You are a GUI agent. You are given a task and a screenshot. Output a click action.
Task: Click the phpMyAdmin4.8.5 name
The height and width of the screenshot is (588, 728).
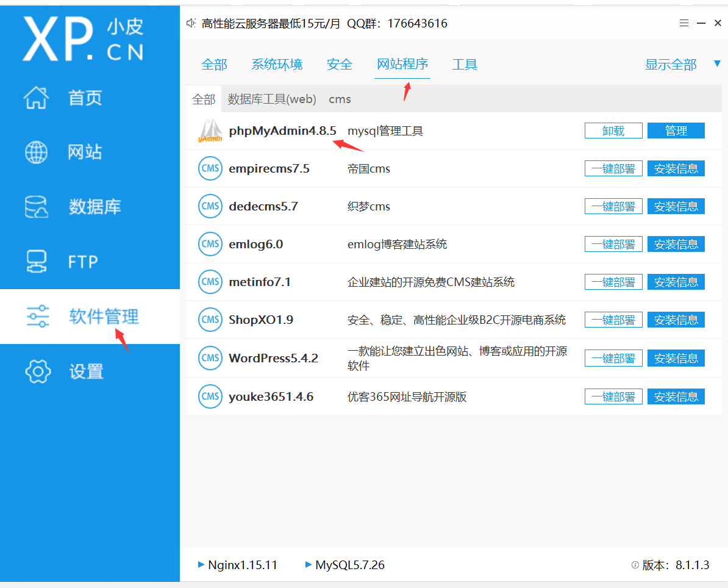pyautogui.click(x=282, y=131)
